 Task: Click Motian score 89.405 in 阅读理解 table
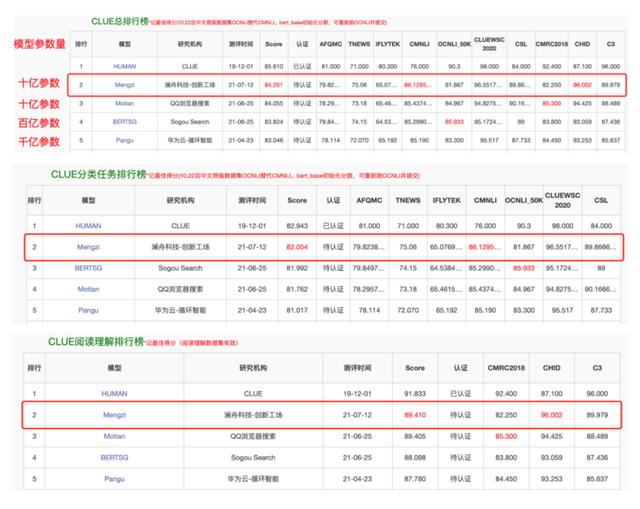(x=415, y=436)
